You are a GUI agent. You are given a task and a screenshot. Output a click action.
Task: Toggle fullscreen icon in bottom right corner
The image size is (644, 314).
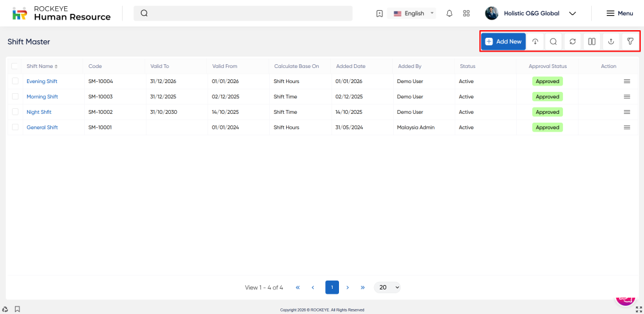coord(638,309)
